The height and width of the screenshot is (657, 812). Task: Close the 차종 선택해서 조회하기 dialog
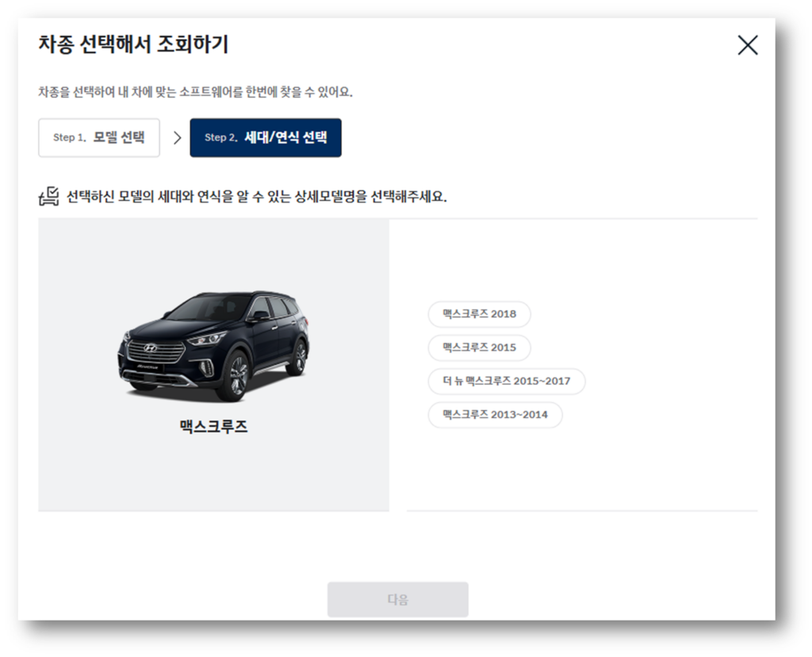click(x=746, y=45)
